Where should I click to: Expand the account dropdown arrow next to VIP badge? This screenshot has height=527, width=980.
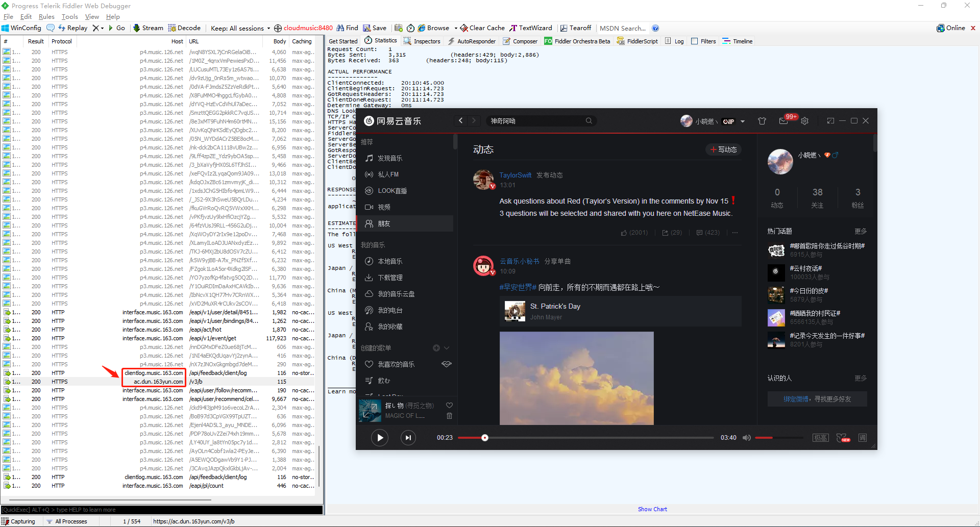coord(743,121)
